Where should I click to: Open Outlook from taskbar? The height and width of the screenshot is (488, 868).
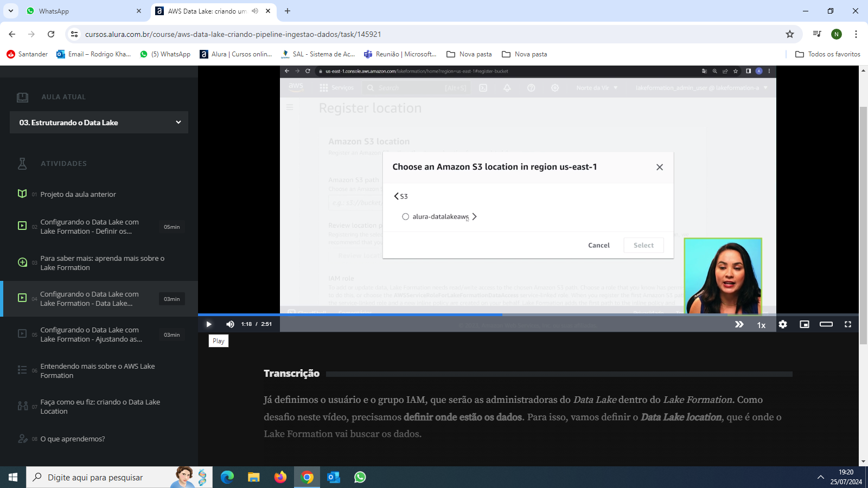[x=334, y=477]
